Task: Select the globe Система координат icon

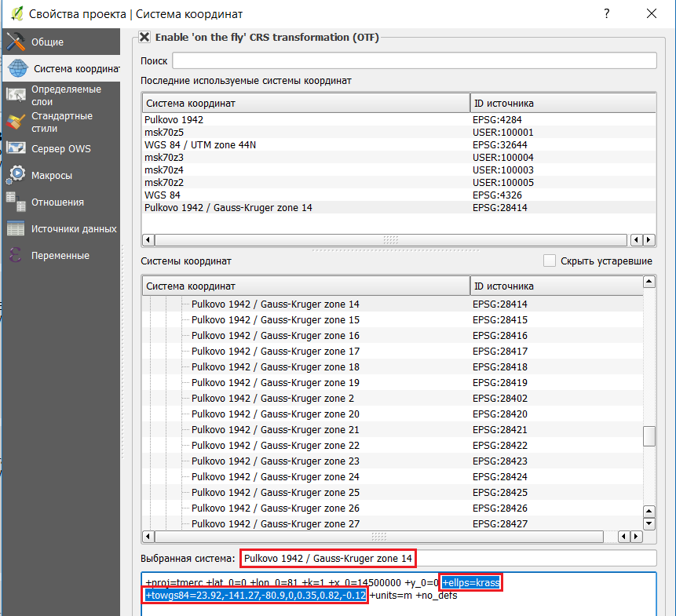Action: 18,68
